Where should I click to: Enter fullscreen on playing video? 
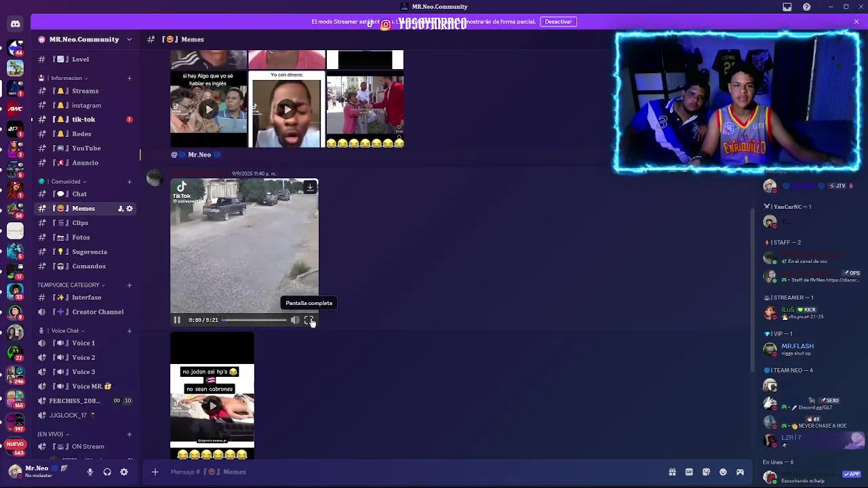point(309,320)
